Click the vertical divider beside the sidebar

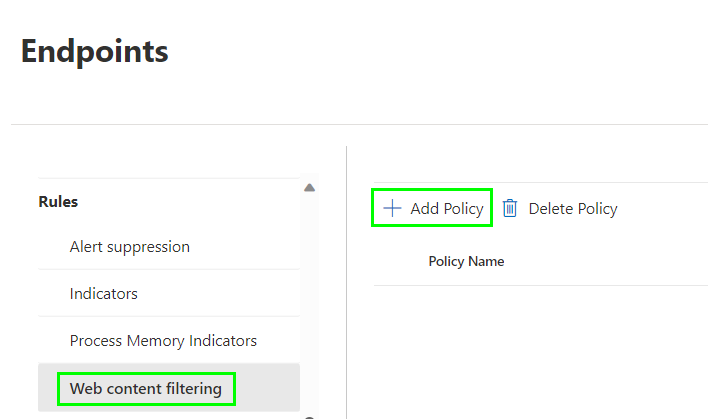[346, 280]
